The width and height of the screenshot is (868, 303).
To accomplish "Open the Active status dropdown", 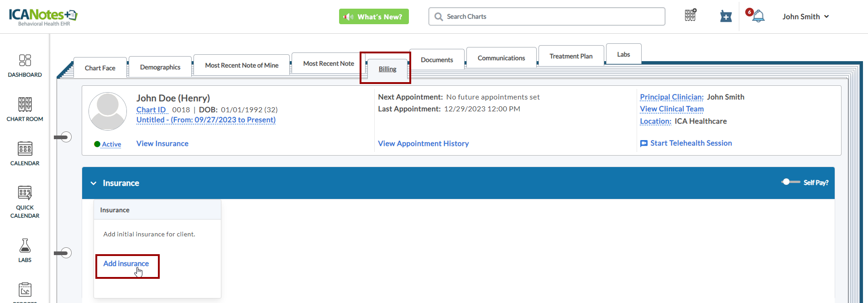I will pos(111,144).
